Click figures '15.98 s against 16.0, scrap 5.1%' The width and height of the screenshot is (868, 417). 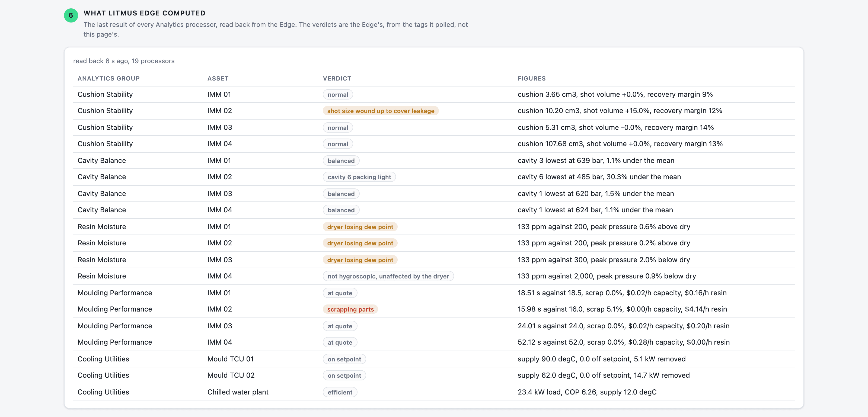click(x=570, y=309)
